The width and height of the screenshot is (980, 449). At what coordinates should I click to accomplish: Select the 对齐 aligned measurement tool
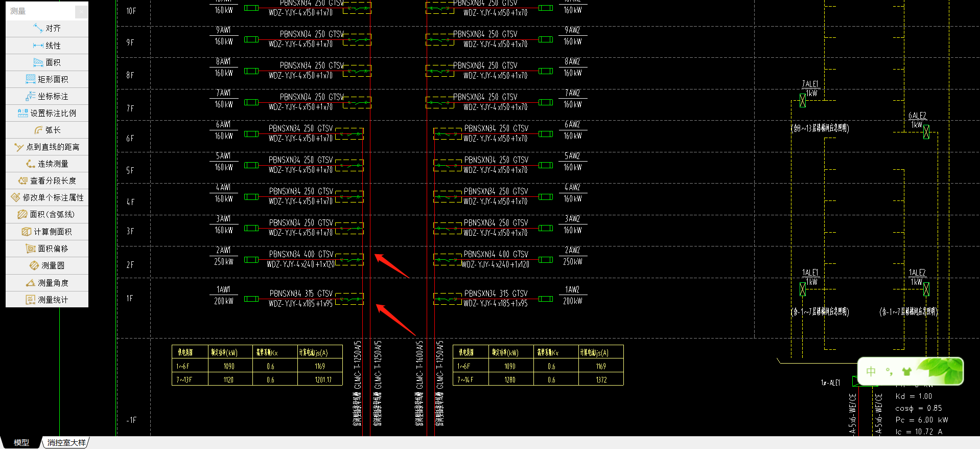tap(47, 28)
